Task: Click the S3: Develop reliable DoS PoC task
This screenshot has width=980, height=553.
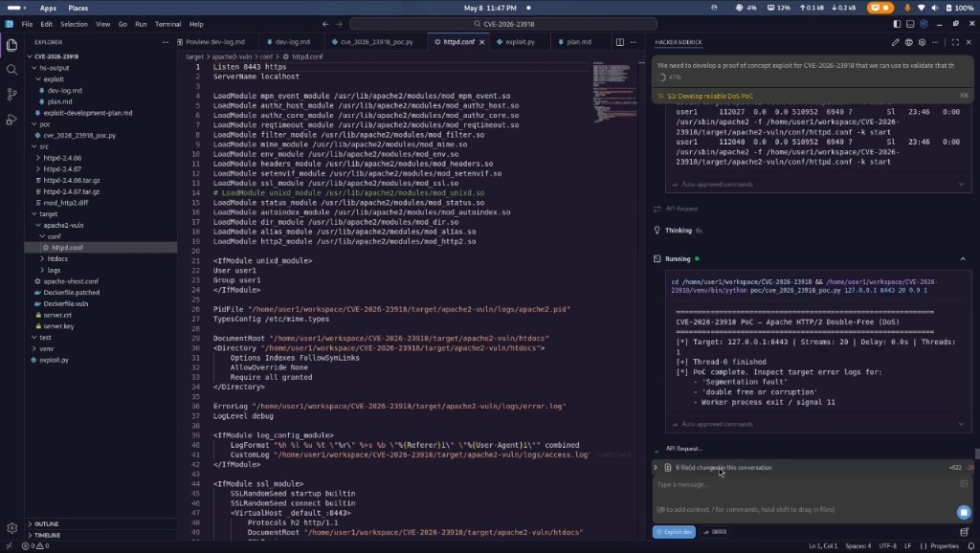Action: coord(710,97)
